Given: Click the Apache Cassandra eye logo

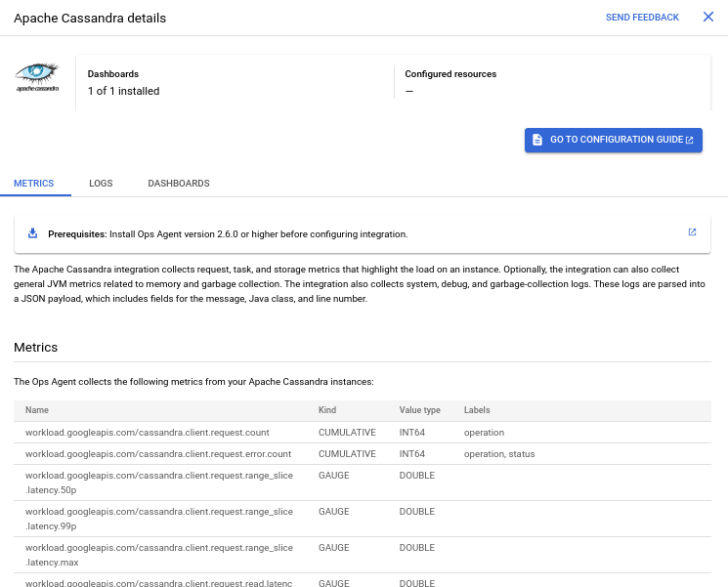Looking at the screenshot, I should pos(37,73).
